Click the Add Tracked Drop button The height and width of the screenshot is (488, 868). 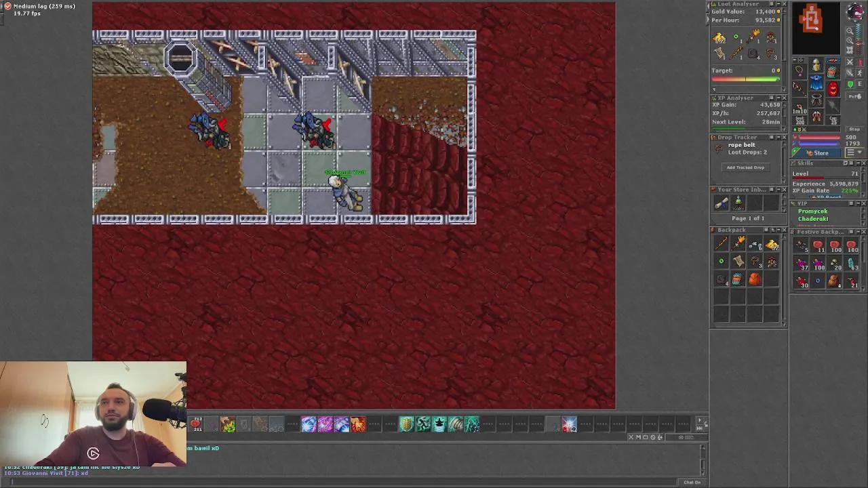pos(745,167)
